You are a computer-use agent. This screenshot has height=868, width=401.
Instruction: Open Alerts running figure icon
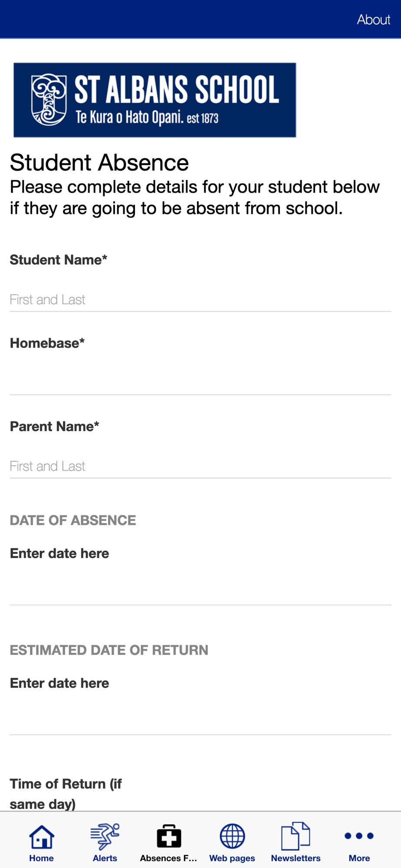click(x=105, y=836)
